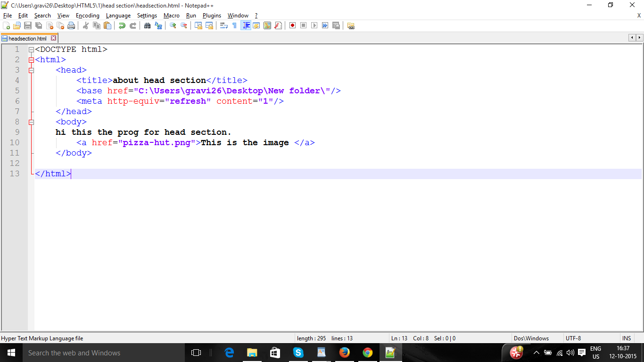Toggle Word Wrap in the toolbar

[224, 25]
